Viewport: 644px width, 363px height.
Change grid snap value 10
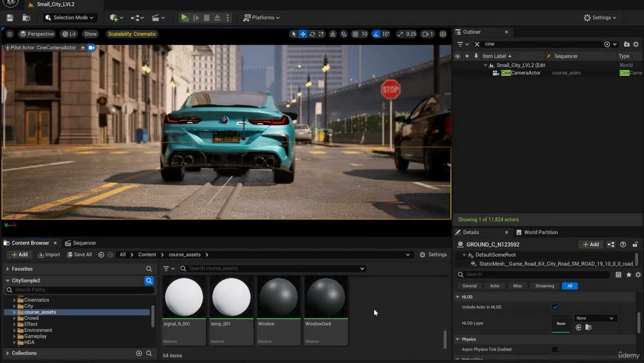365,34
